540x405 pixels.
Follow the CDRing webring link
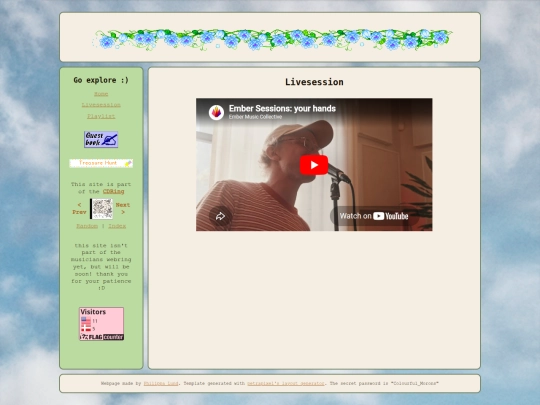pos(113,191)
